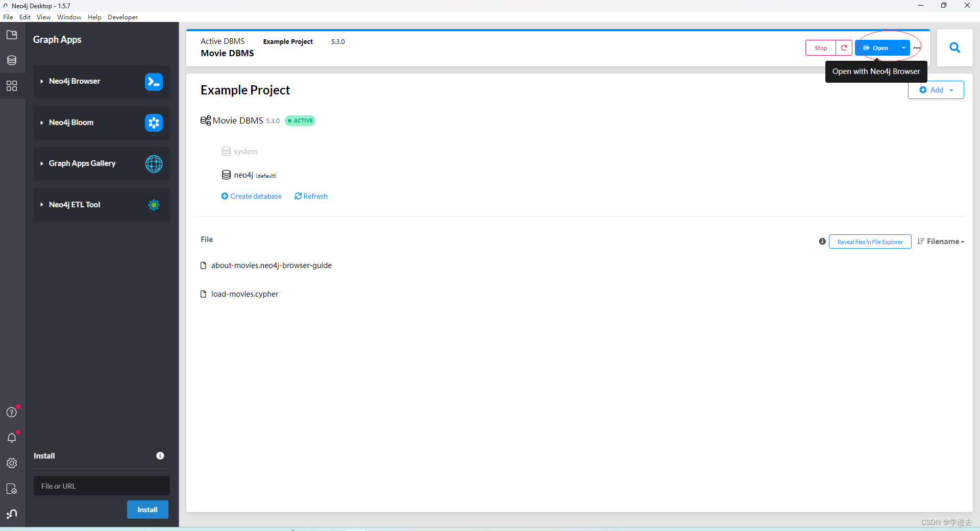Open the View menu
Viewport: 980px width, 531px height.
click(43, 17)
